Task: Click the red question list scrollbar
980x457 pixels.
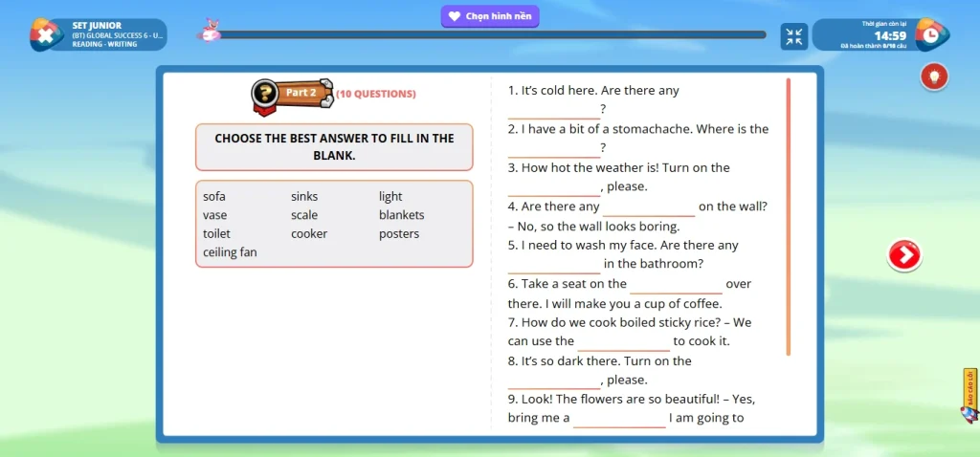Action: click(x=789, y=217)
